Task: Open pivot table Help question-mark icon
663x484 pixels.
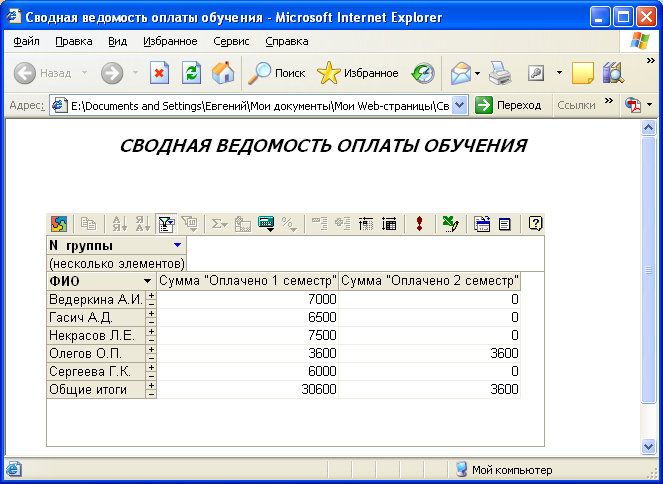Action: pos(535,223)
